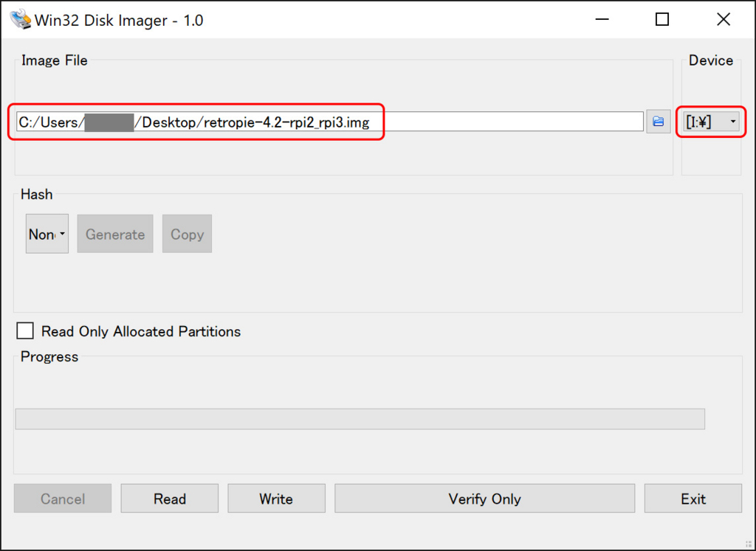Click the 'Read Only Allocated Partitions' label text

tap(141, 331)
